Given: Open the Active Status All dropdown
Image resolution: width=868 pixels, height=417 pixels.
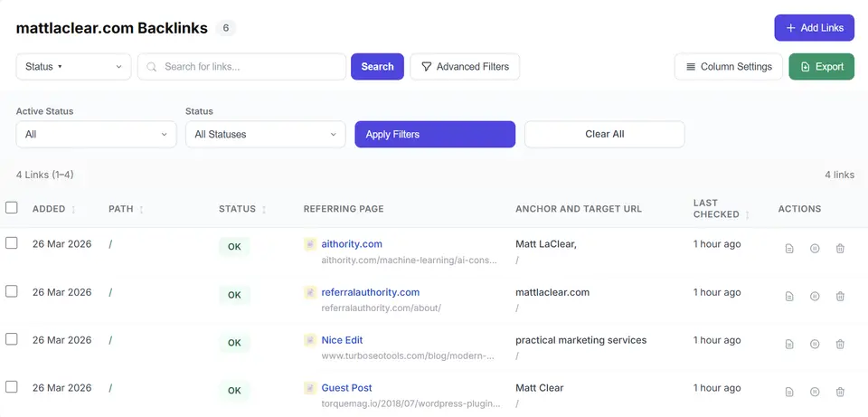Looking at the screenshot, I should pyautogui.click(x=97, y=135).
